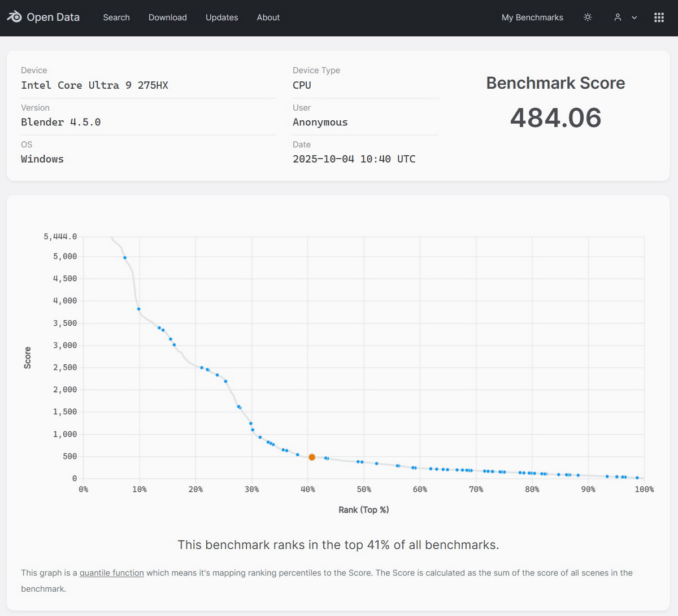Image resolution: width=678 pixels, height=616 pixels.
Task: Open the apps grid icon
Action: coord(659,18)
